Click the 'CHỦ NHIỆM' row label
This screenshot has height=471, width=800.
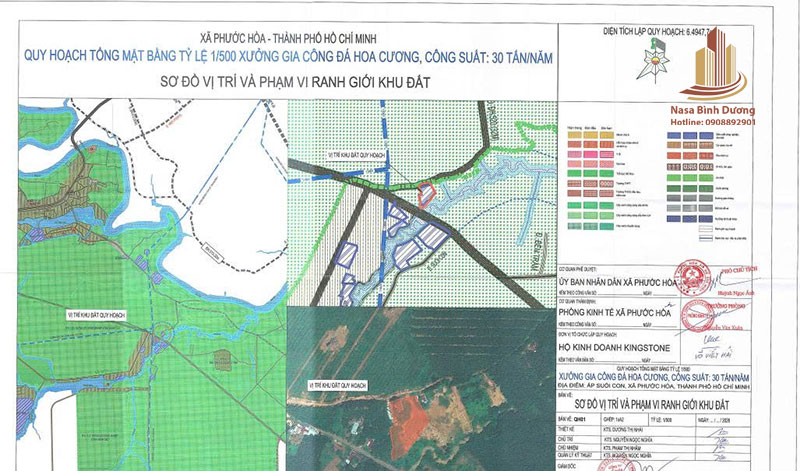[x=567, y=447]
